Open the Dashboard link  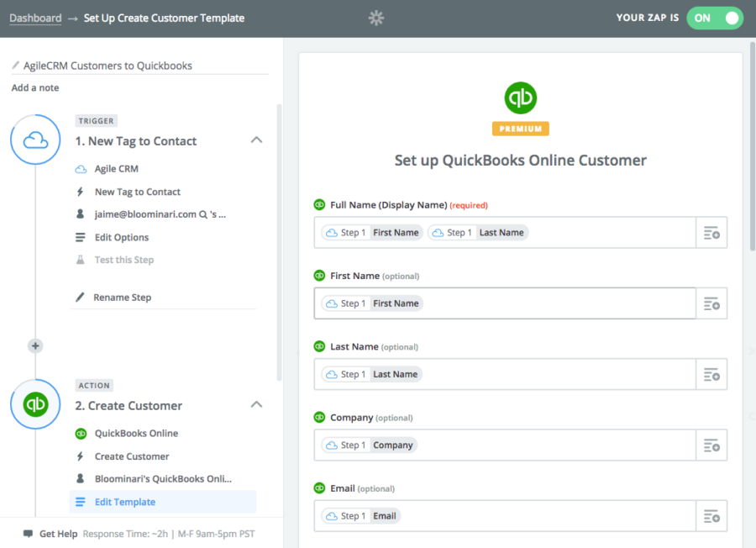(35, 18)
